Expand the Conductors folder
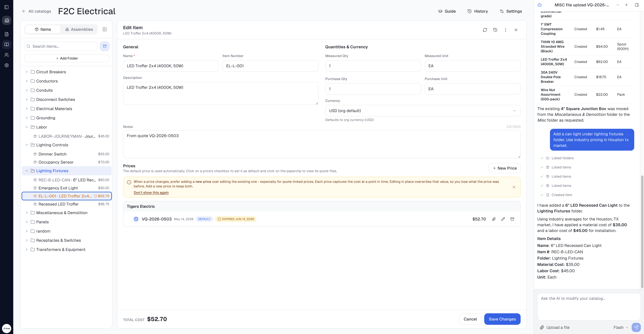 pos(27,81)
